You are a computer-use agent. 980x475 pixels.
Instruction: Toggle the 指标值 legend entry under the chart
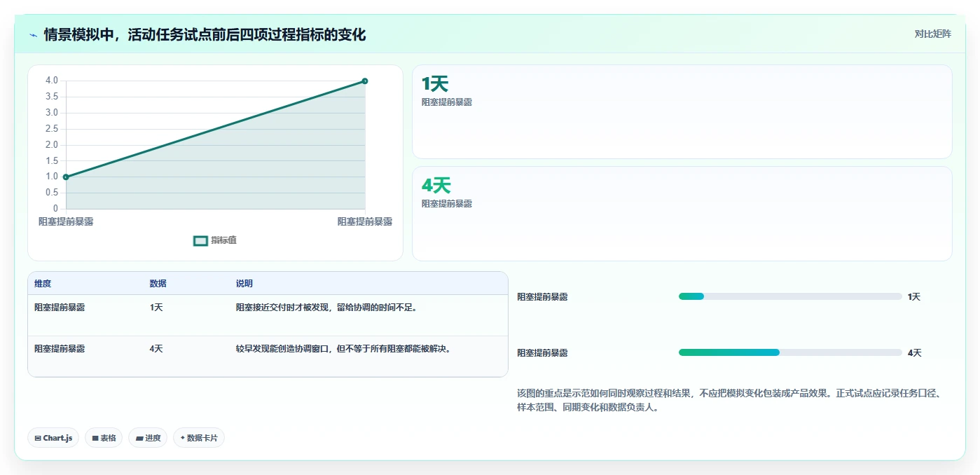(x=215, y=240)
